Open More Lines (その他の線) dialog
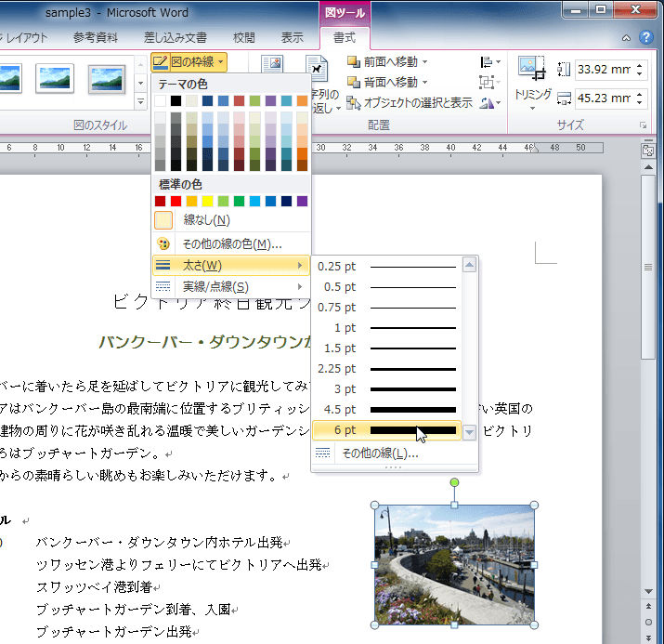This screenshot has width=664, height=644. tap(379, 453)
